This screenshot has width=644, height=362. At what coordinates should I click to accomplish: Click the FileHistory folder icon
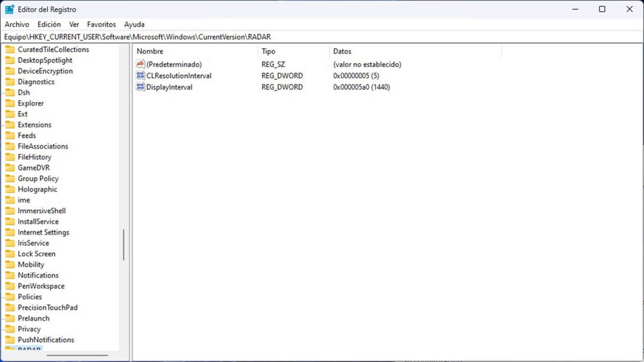(10, 157)
